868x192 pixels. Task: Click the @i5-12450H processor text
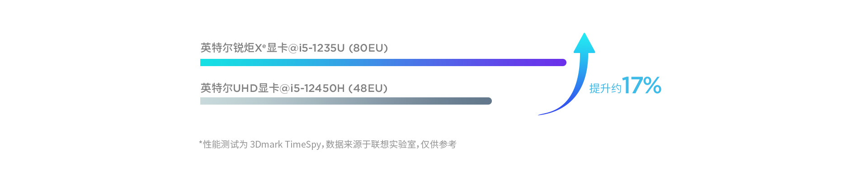tap(312, 88)
